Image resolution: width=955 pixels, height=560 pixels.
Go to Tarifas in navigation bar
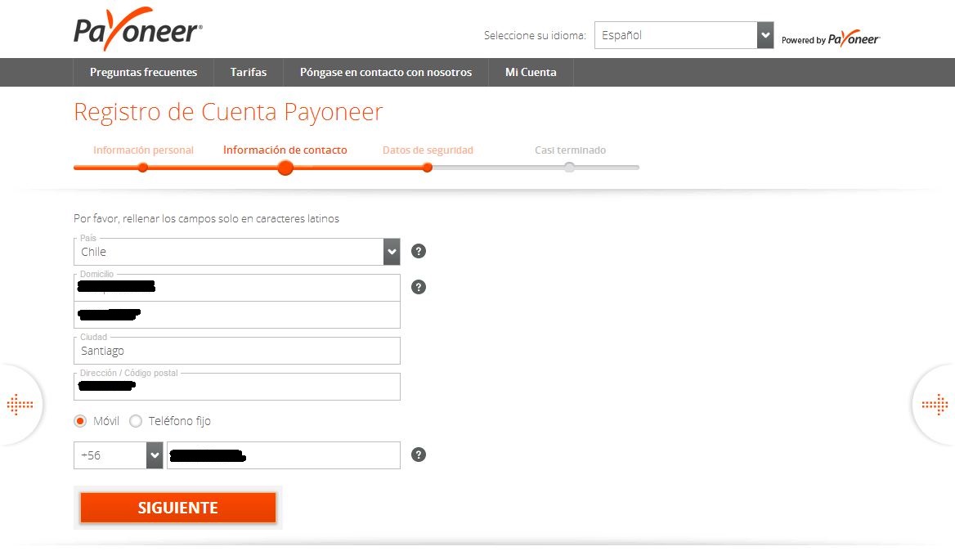[x=249, y=72]
